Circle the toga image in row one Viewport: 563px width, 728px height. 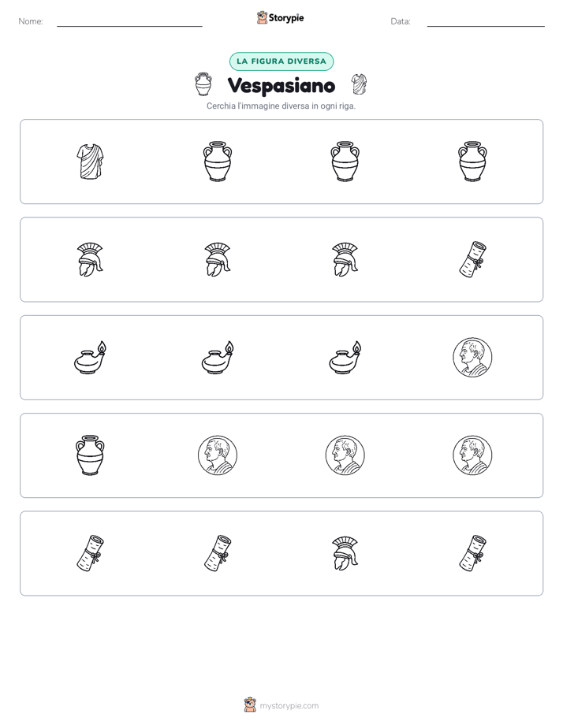pos(90,162)
